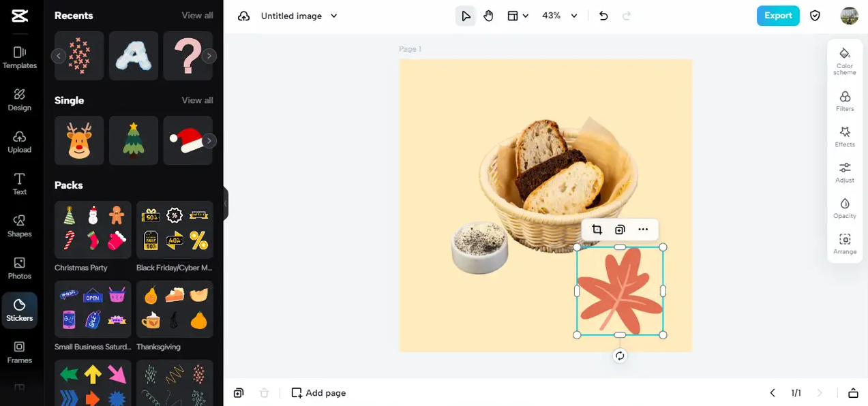Go to next recent stickers
This screenshot has width=868, height=406.
click(x=209, y=56)
